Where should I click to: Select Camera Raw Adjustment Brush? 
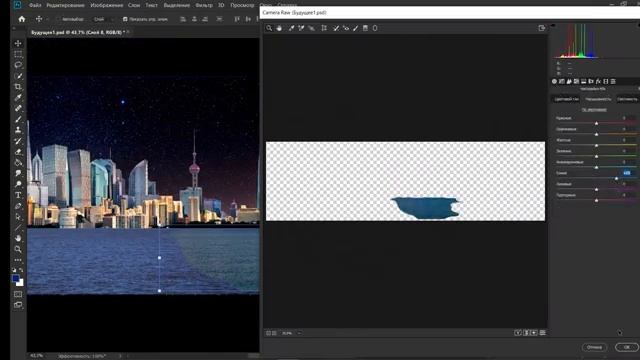356,28
